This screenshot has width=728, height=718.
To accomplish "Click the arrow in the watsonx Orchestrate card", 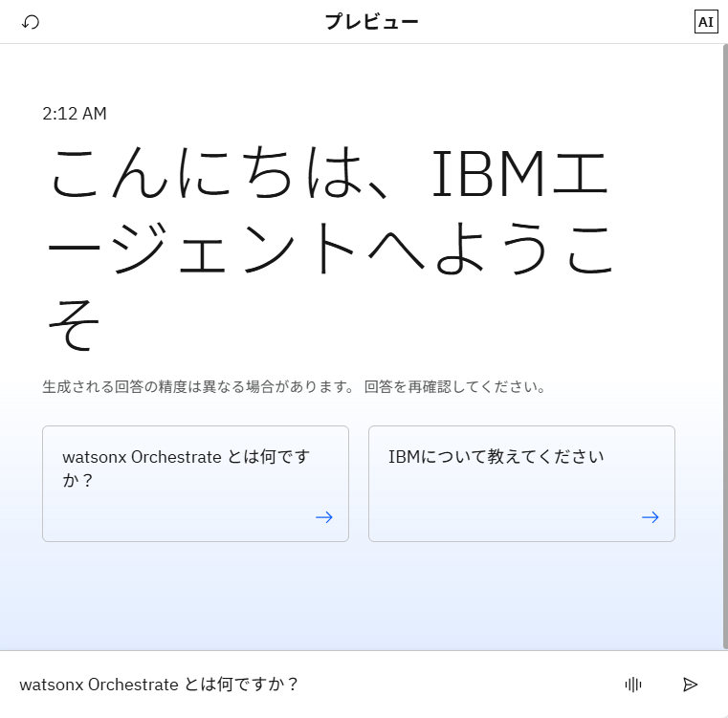I will 324,517.
